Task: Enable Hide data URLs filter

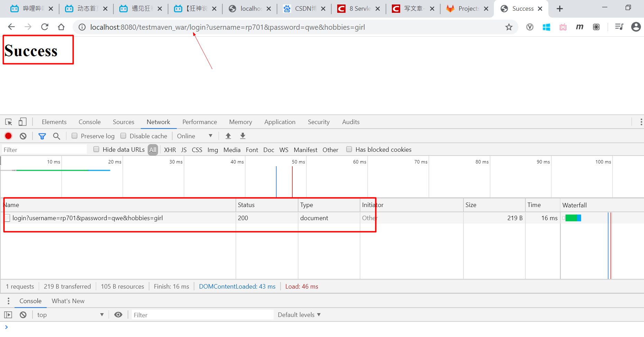Action: point(96,149)
